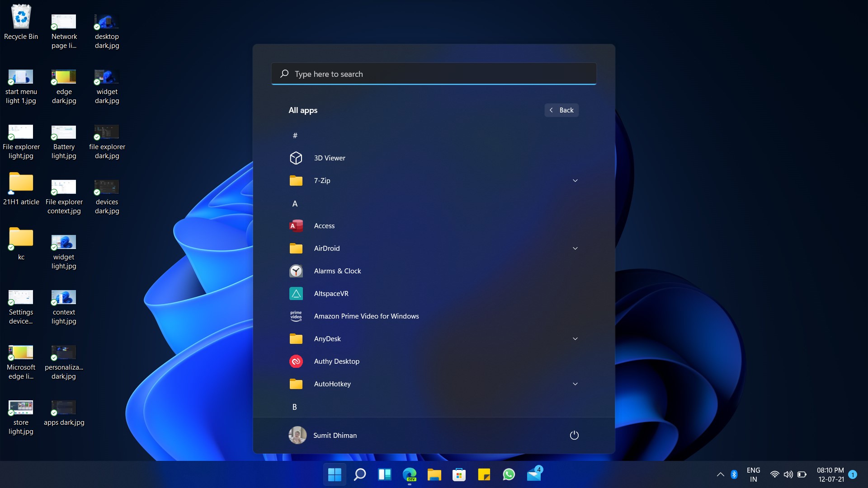The image size is (868, 488).
Task: Launch Access from the app list
Action: pos(296,226)
